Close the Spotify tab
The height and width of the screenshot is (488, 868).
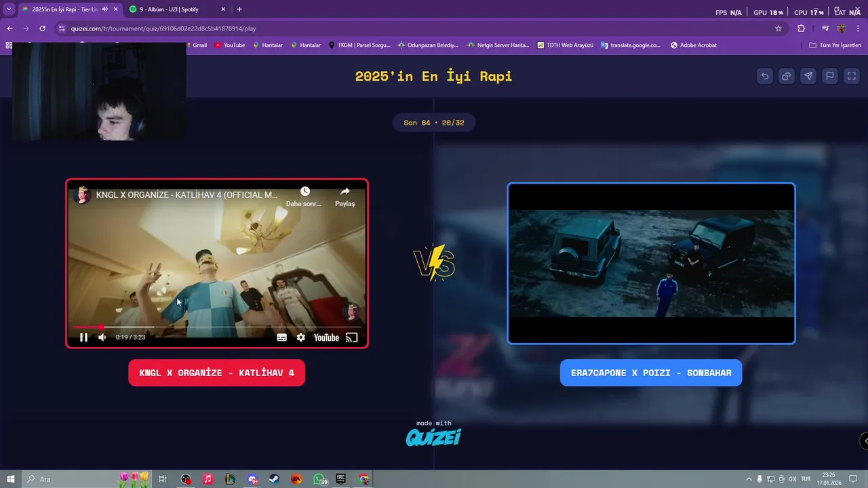224,9
